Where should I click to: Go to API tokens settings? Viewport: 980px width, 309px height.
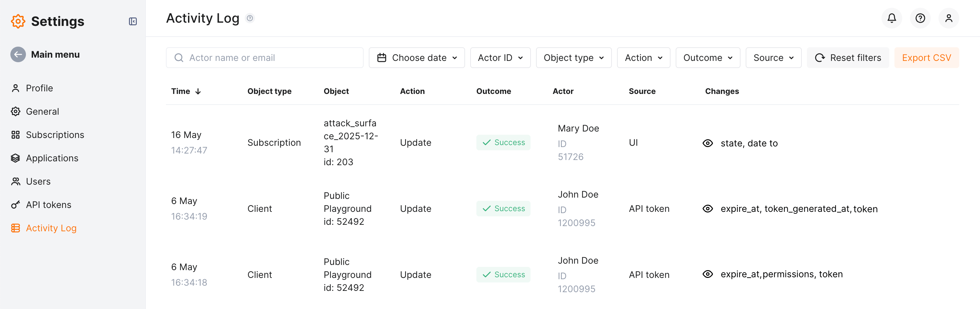point(48,205)
